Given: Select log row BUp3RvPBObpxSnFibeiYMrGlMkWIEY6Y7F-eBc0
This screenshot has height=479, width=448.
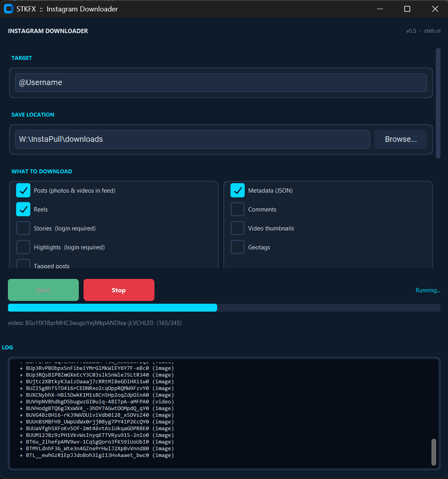Looking at the screenshot, I should (x=97, y=368).
